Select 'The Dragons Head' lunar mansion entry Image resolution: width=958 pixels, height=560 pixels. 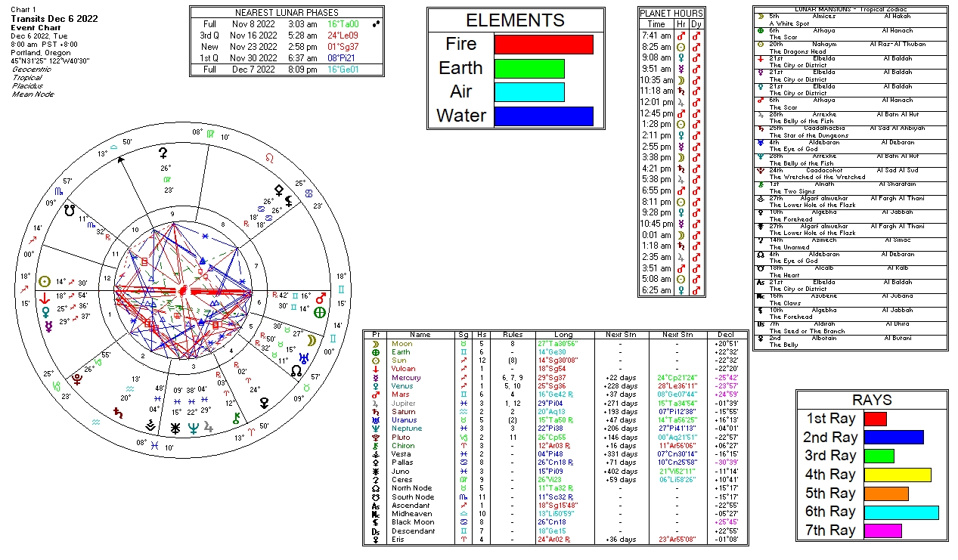(798, 51)
